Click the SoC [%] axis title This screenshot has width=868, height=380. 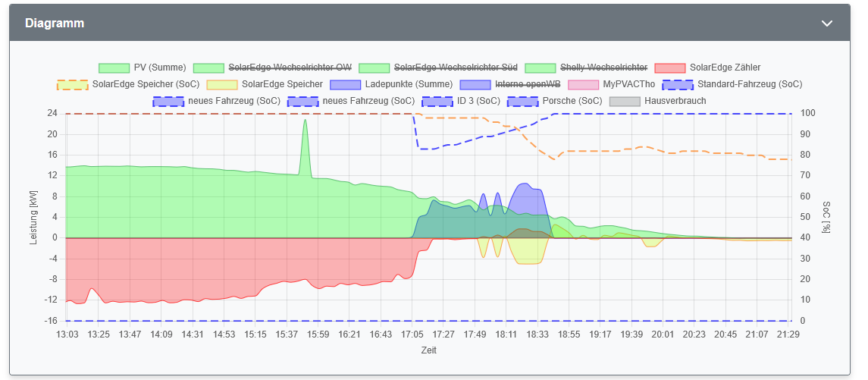point(826,217)
